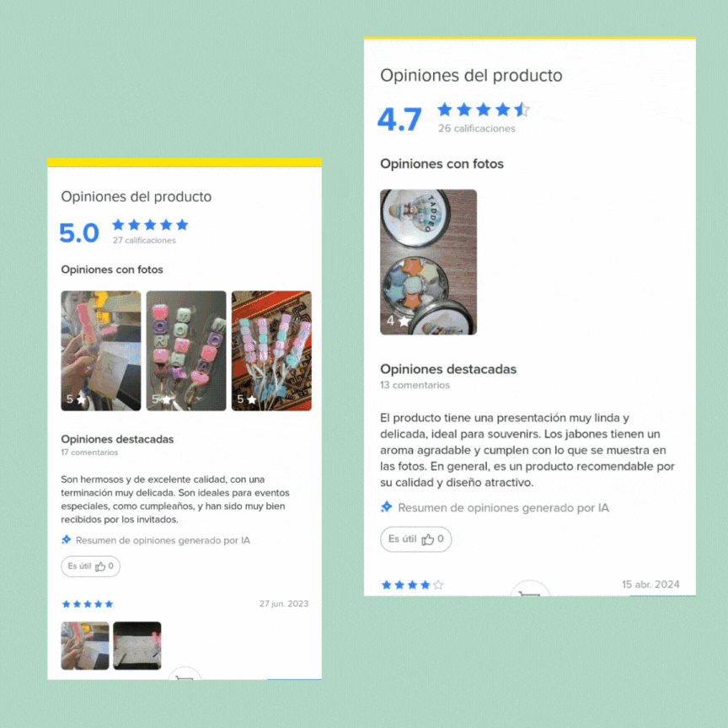
Task: Click the AI sparkle icon in the 4.7-rated panel
Action: pos(386,507)
